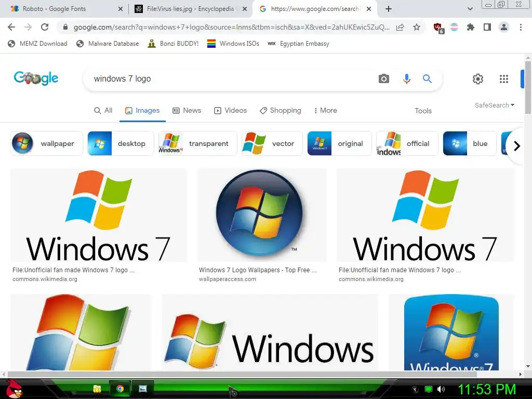Viewport: 532px width, 399px height.
Task: Select the All search tab
Action: tap(103, 110)
